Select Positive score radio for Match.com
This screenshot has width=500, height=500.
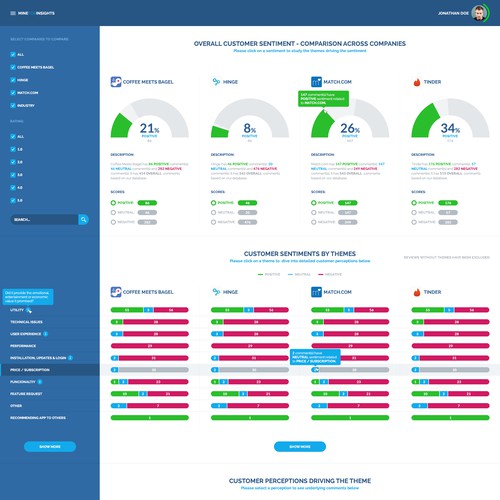coord(314,203)
